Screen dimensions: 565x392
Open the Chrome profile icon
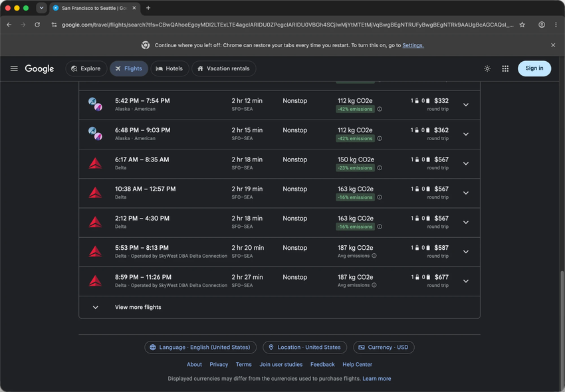[x=542, y=25]
